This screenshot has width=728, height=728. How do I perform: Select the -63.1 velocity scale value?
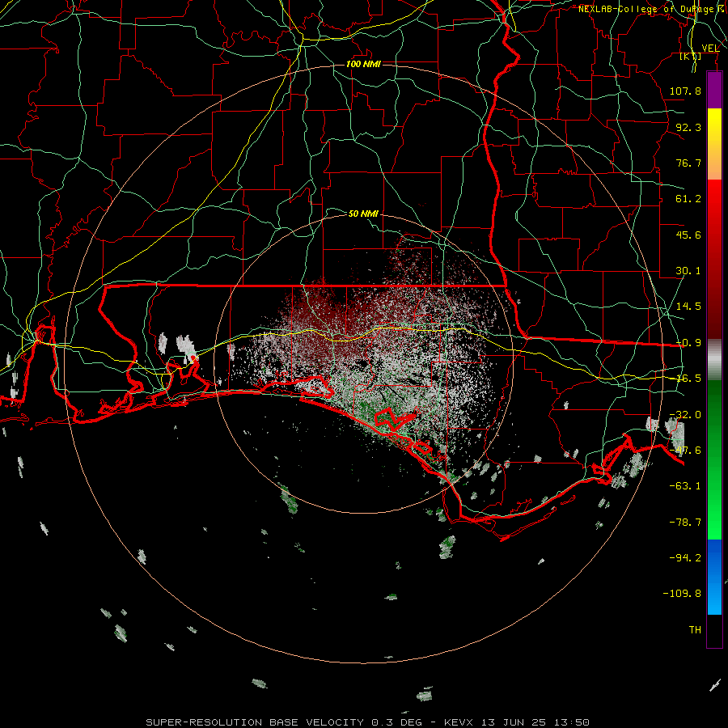pyautogui.click(x=685, y=486)
